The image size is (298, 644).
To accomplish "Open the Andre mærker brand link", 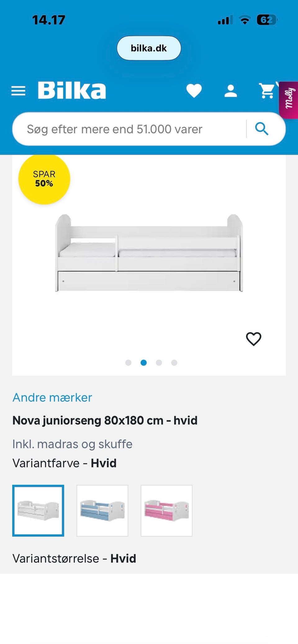I will tap(52, 397).
